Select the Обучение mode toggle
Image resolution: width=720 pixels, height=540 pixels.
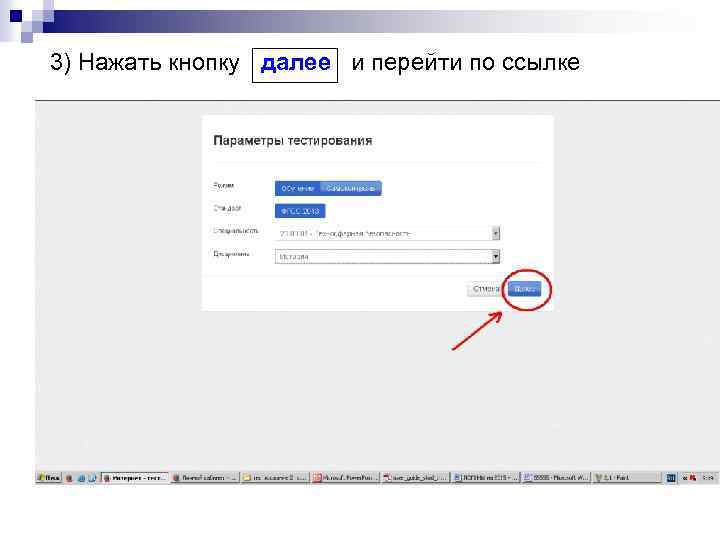(x=298, y=188)
